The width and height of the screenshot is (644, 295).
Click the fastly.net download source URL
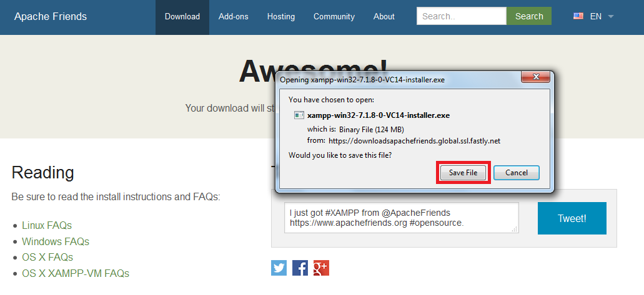tap(414, 141)
